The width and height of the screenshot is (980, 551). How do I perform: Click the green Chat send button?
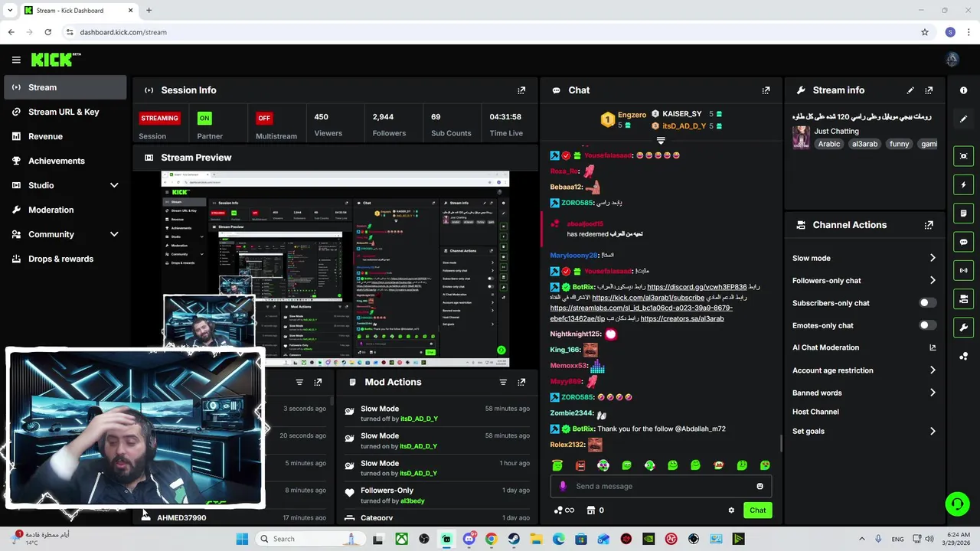(757, 510)
